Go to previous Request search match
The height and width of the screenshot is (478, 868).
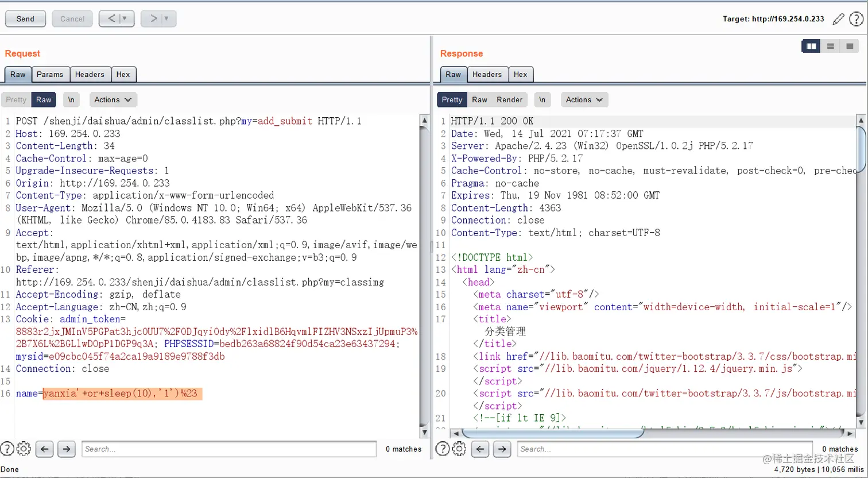(44, 449)
